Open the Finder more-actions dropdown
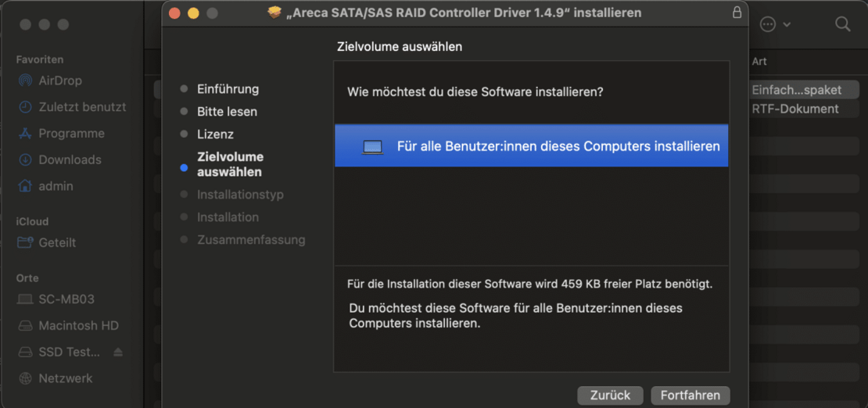This screenshot has height=408, width=868. 774,24
